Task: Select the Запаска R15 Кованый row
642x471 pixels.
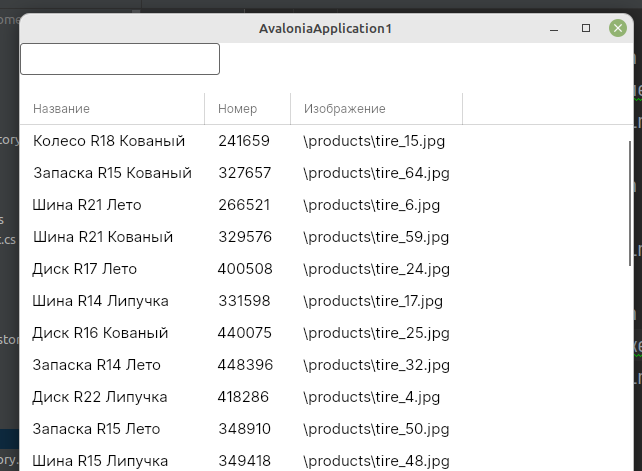Action: tap(112, 173)
